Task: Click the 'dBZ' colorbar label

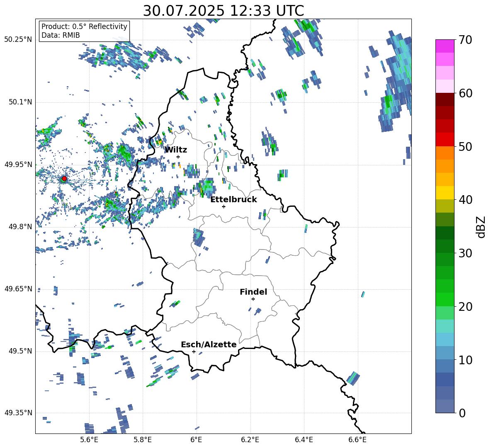Action: tap(481, 227)
